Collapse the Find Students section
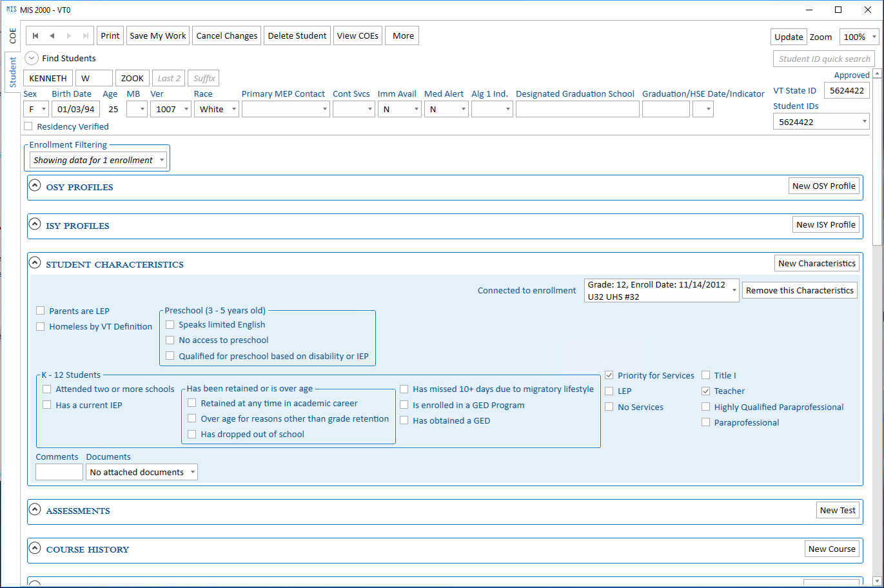Image resolution: width=884 pixels, height=588 pixels. click(x=32, y=58)
